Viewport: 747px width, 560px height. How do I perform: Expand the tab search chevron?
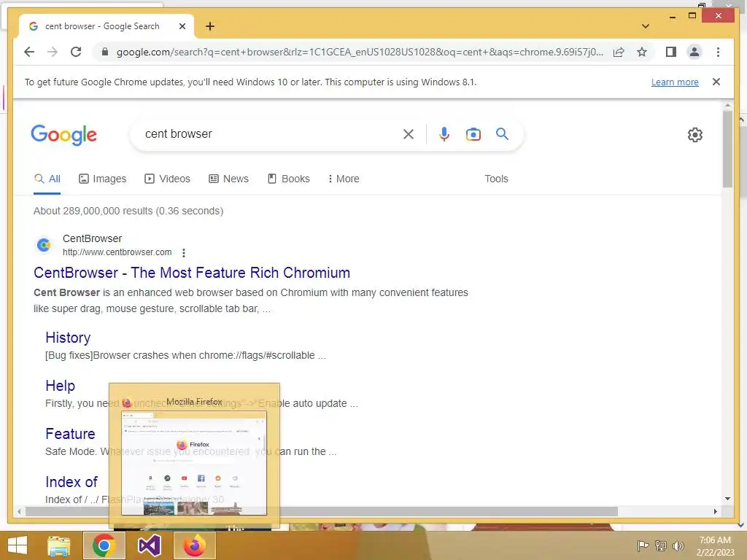click(x=645, y=26)
